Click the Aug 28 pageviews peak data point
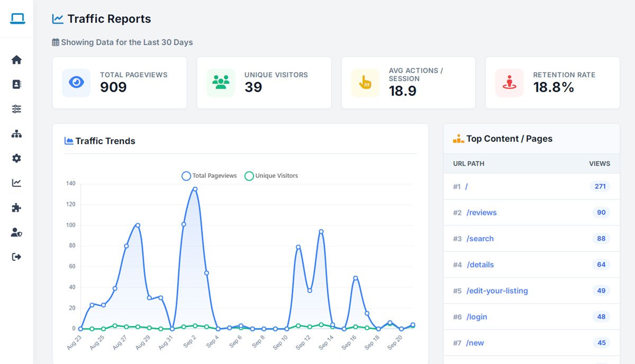The height and width of the screenshot is (364, 635). click(138, 225)
